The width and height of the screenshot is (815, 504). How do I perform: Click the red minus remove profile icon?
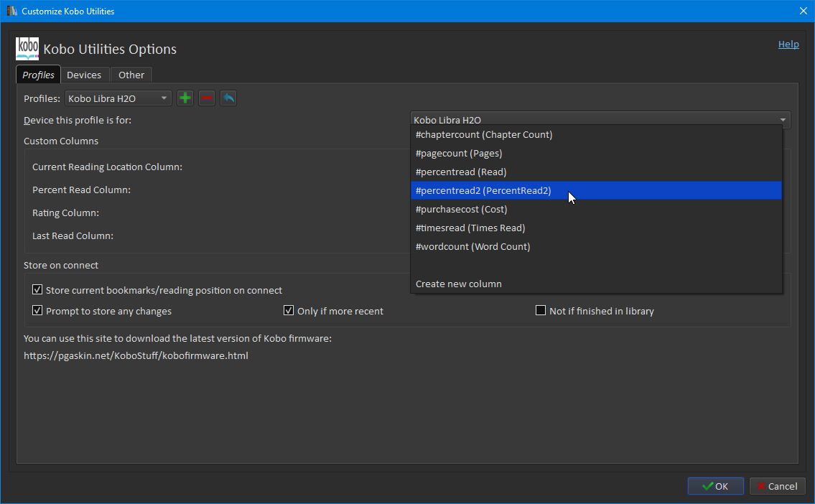(x=207, y=98)
